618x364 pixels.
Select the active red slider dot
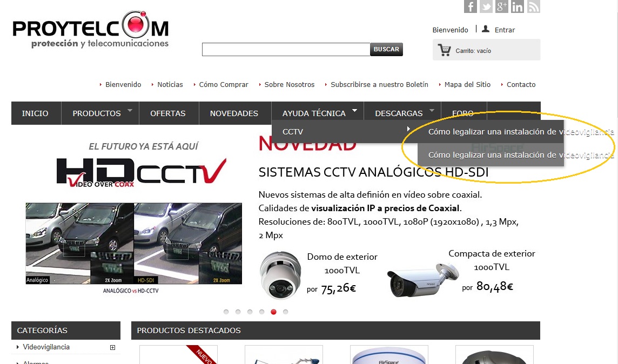(x=273, y=312)
